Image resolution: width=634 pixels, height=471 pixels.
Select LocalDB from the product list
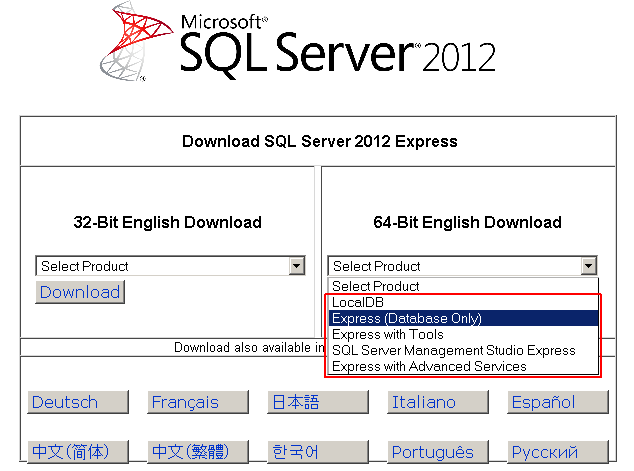coord(463,302)
